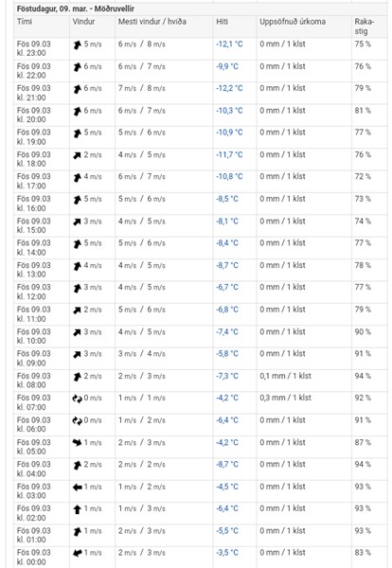Click the calm wind icon at 07:00

point(77,399)
